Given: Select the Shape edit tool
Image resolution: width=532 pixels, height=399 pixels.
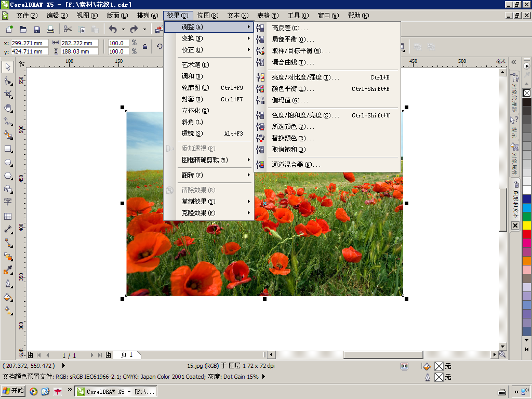Looking at the screenshot, I should point(8,81).
